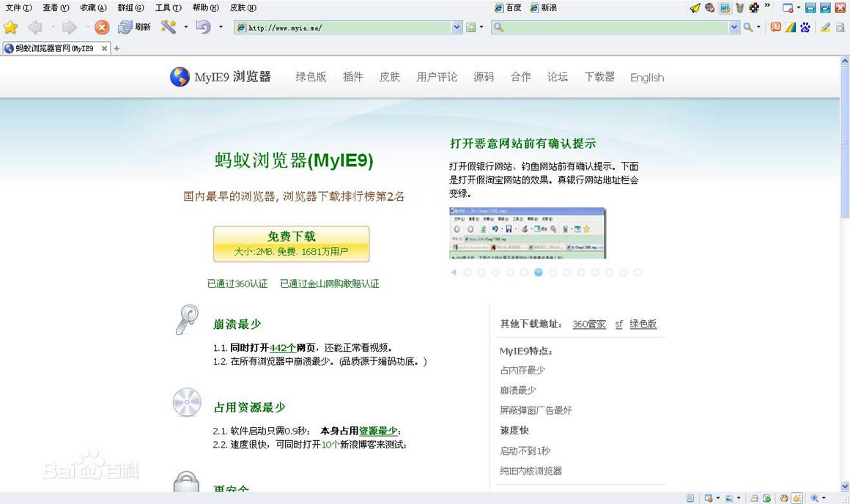850x504 pixels.
Task: Click the undo closed tab icon
Action: coord(203,27)
